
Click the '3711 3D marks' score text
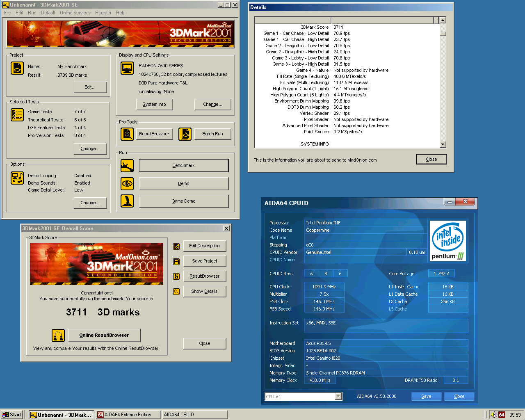click(103, 312)
